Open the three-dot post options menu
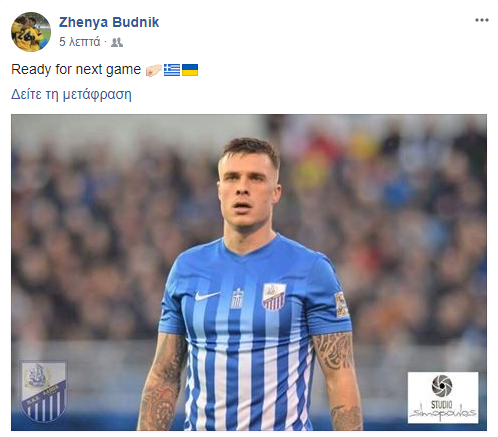 coord(482,20)
